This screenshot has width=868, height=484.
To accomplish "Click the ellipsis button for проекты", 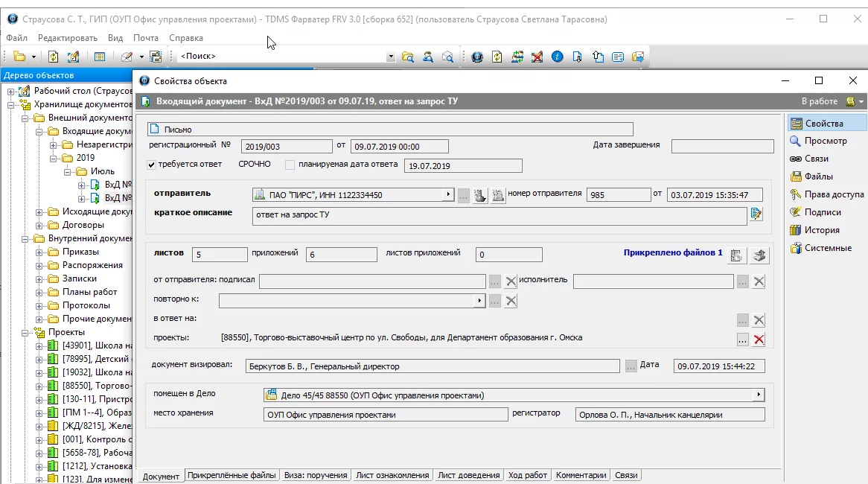I will coord(742,340).
